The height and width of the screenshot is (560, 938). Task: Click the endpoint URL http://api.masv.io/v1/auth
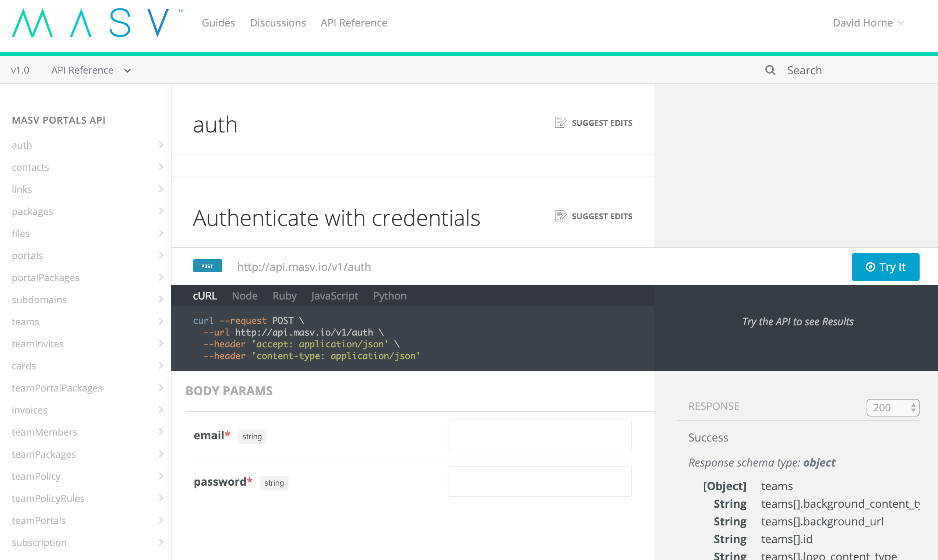(304, 267)
